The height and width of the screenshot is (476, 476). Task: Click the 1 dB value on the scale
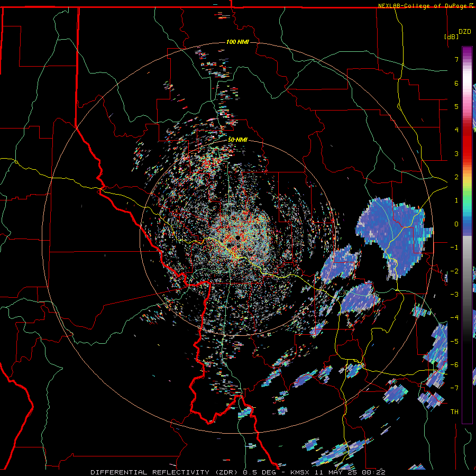[x=456, y=200]
